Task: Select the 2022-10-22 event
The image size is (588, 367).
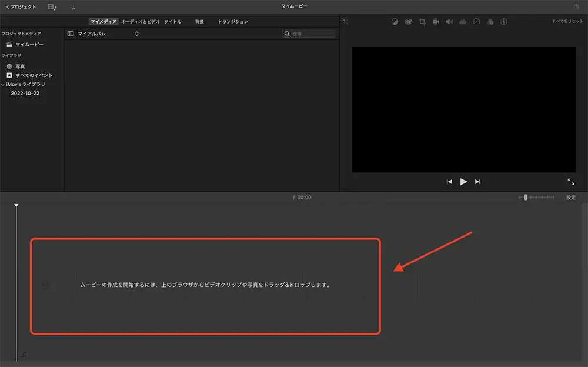Action: pos(25,94)
